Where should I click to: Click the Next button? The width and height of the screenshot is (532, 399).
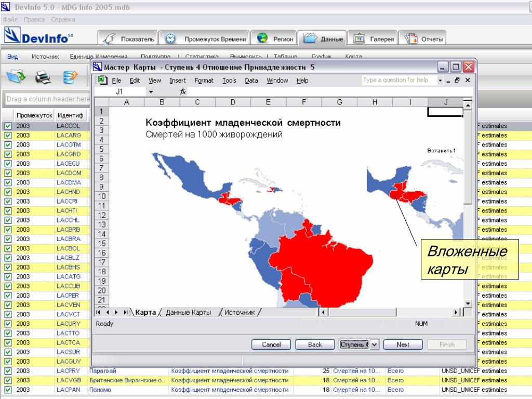click(403, 345)
